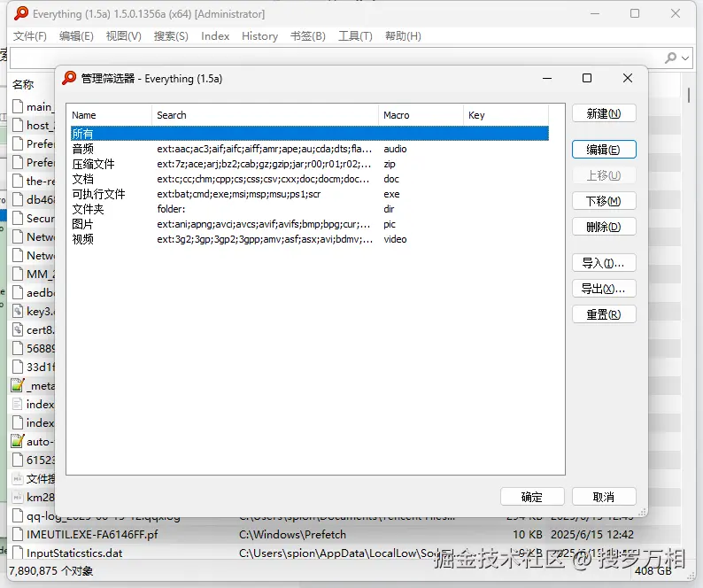703x588 pixels.
Task: Open the 搜索(S) menu
Action: (x=171, y=36)
